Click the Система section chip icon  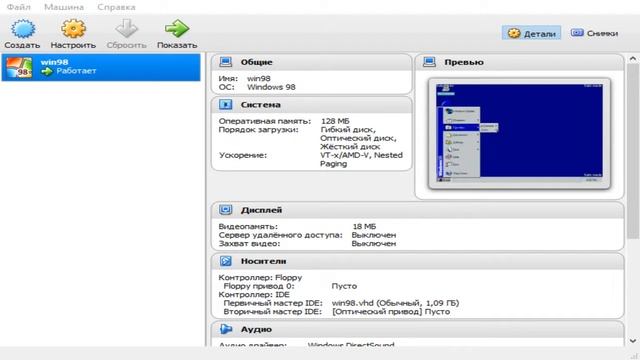click(x=225, y=104)
